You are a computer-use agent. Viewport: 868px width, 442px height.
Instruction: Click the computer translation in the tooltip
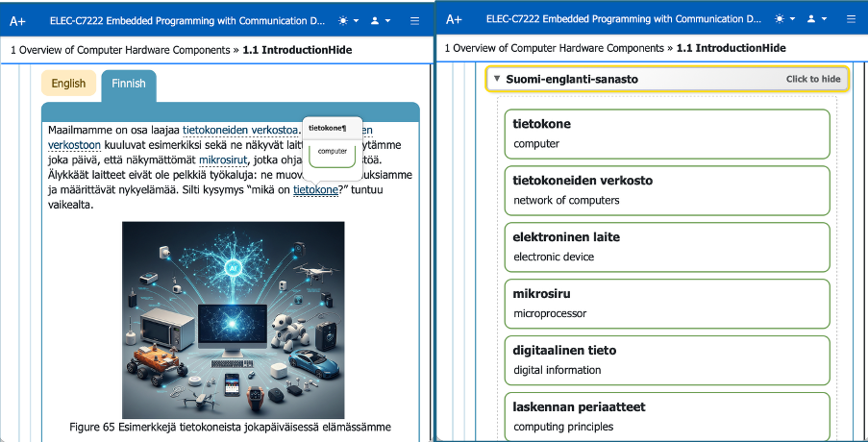click(333, 151)
